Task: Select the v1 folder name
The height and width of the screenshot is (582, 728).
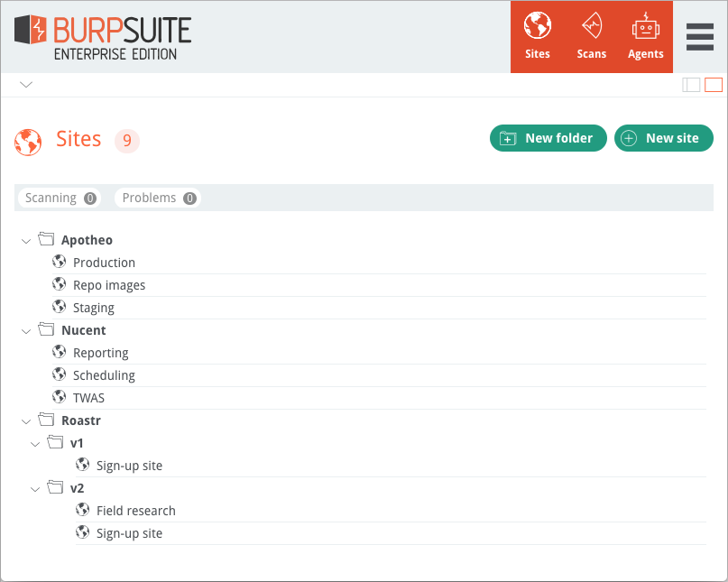Action: pos(77,443)
